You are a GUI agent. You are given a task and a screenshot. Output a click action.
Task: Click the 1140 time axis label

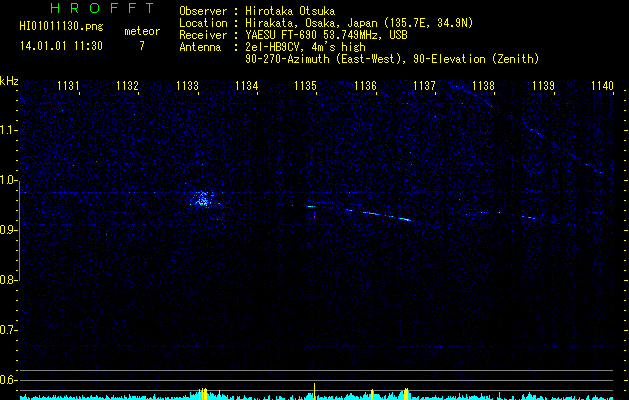click(x=603, y=86)
